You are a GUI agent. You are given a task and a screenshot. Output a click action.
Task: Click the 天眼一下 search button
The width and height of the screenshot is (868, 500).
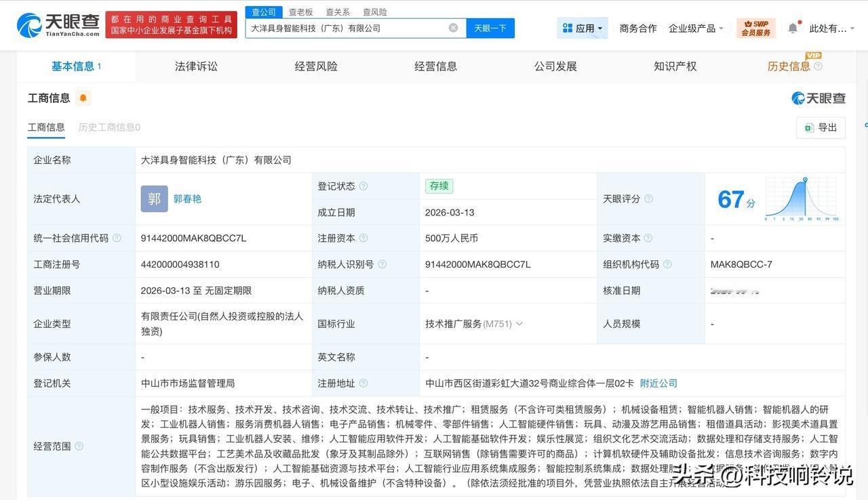coord(490,28)
